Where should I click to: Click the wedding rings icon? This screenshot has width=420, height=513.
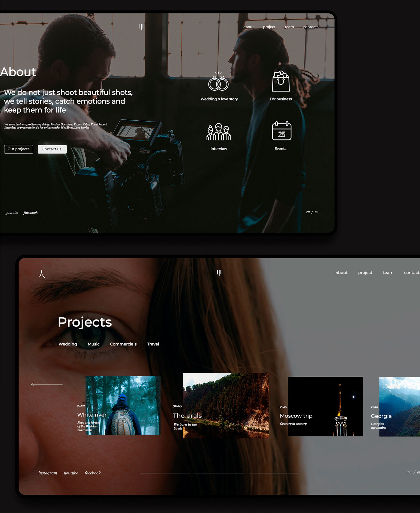tap(218, 82)
